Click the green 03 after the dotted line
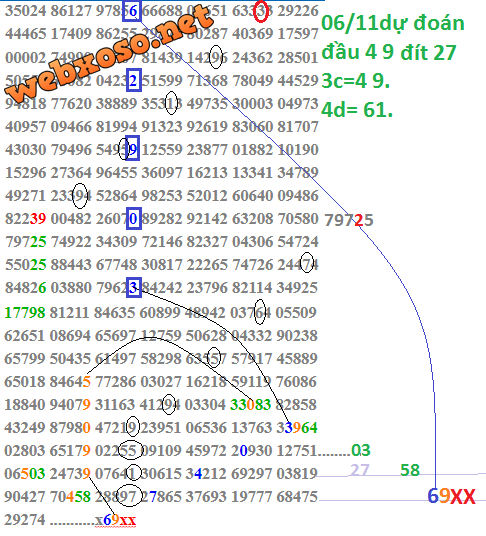 (x=361, y=450)
